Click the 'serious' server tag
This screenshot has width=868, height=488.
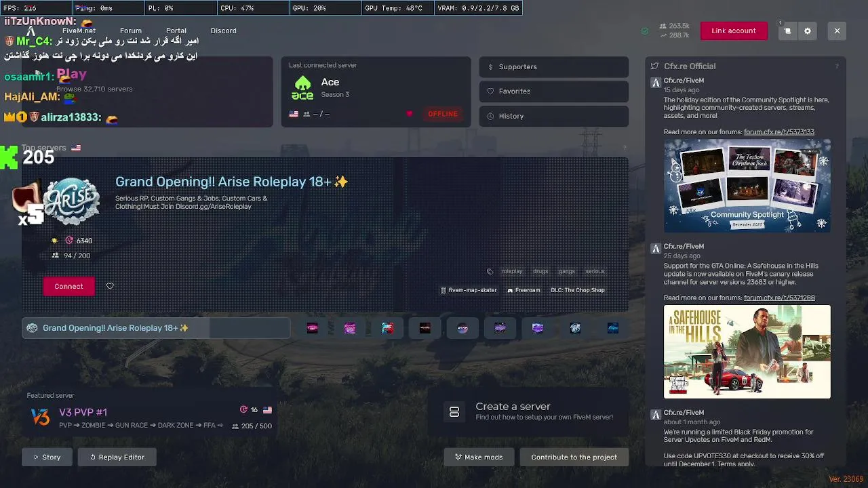595,272
